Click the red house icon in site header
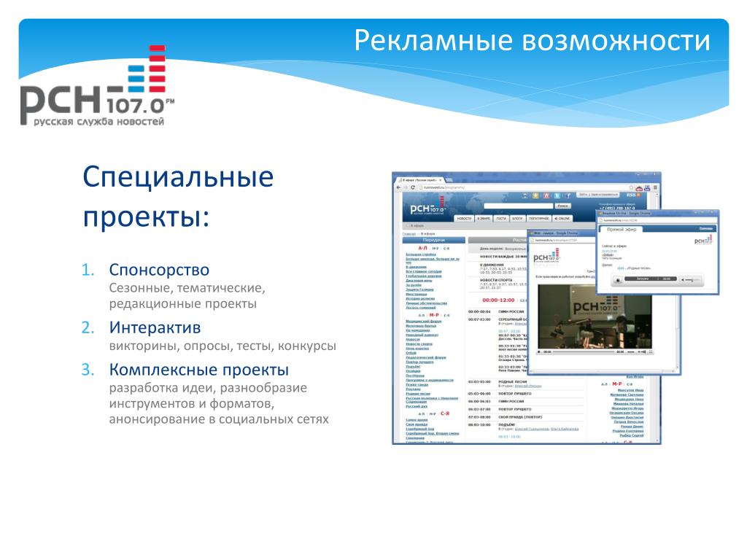The height and width of the screenshot is (560, 747). coord(546,195)
